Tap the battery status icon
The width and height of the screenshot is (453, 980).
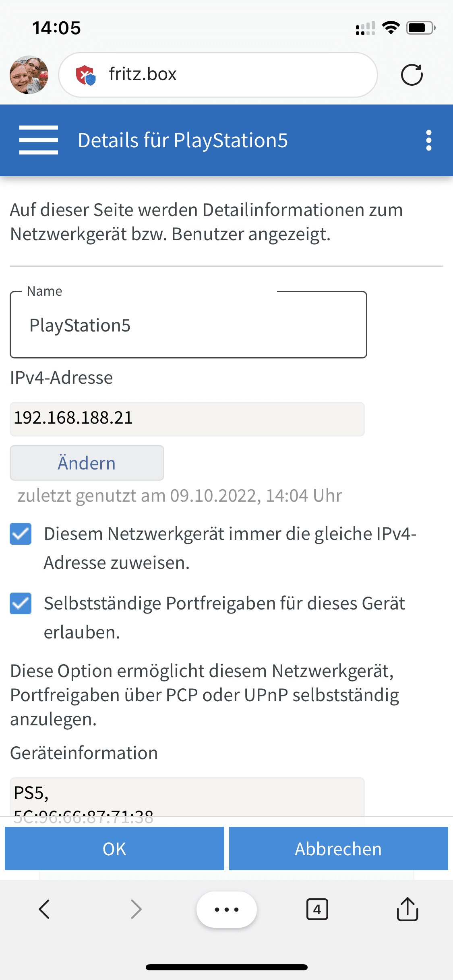point(421,28)
